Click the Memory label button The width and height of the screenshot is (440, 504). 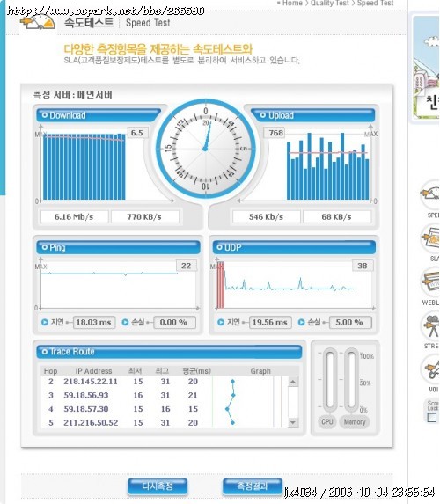pyautogui.click(x=355, y=421)
